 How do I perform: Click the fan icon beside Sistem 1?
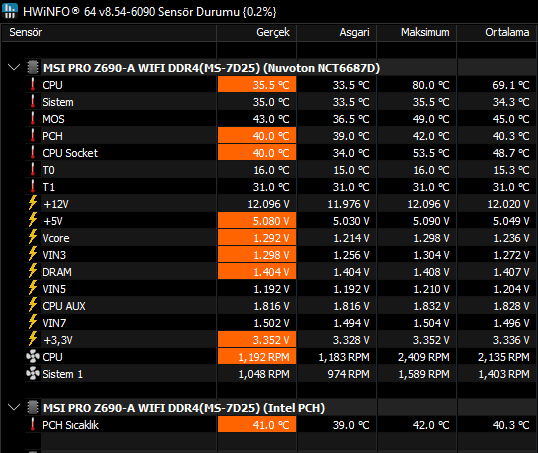pos(33,373)
